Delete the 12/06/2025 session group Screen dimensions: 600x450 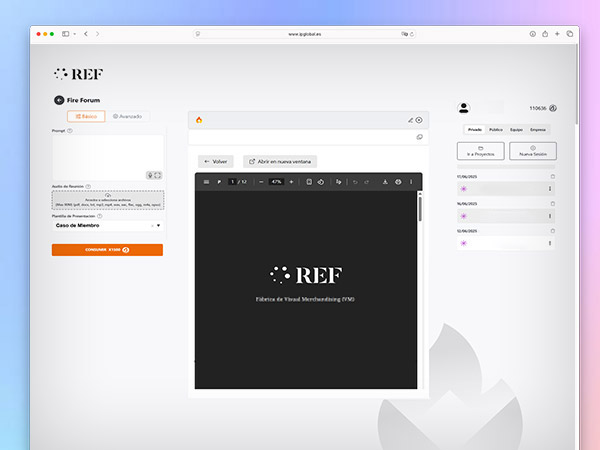tap(553, 231)
